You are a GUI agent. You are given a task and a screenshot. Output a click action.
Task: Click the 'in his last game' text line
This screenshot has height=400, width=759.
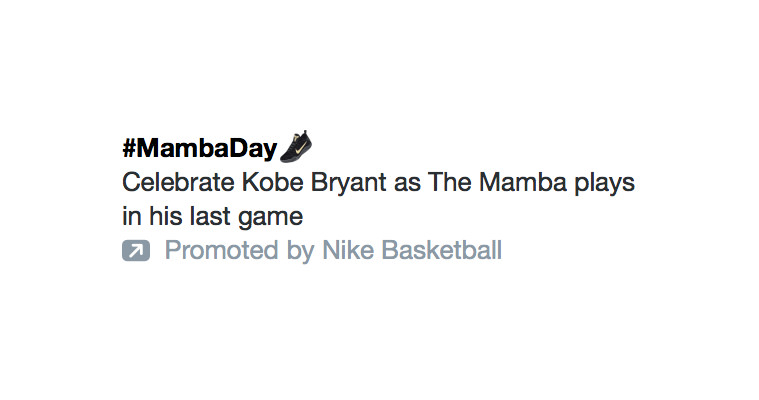coord(213,216)
